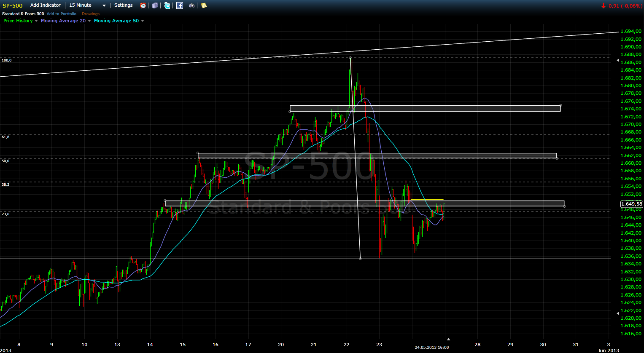Screen dimensions: 644x353
Task: Share chart via Twitter icon
Action: [x=167, y=5]
